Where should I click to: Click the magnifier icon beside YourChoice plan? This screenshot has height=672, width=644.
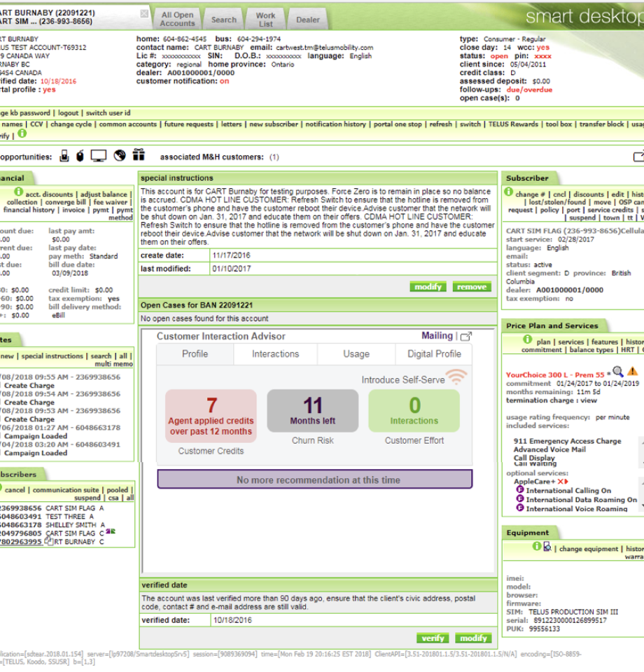pyautogui.click(x=617, y=372)
